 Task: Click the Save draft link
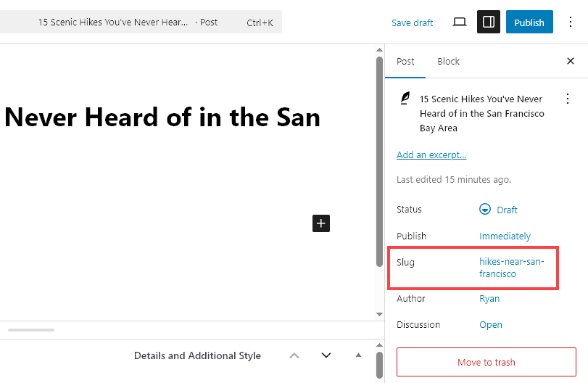412,23
